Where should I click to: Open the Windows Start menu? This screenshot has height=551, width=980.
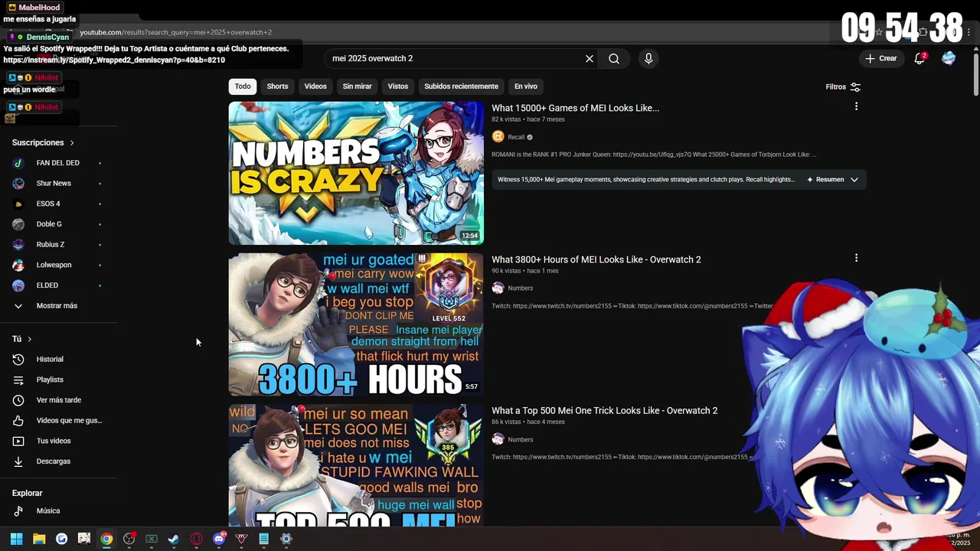coord(16,539)
